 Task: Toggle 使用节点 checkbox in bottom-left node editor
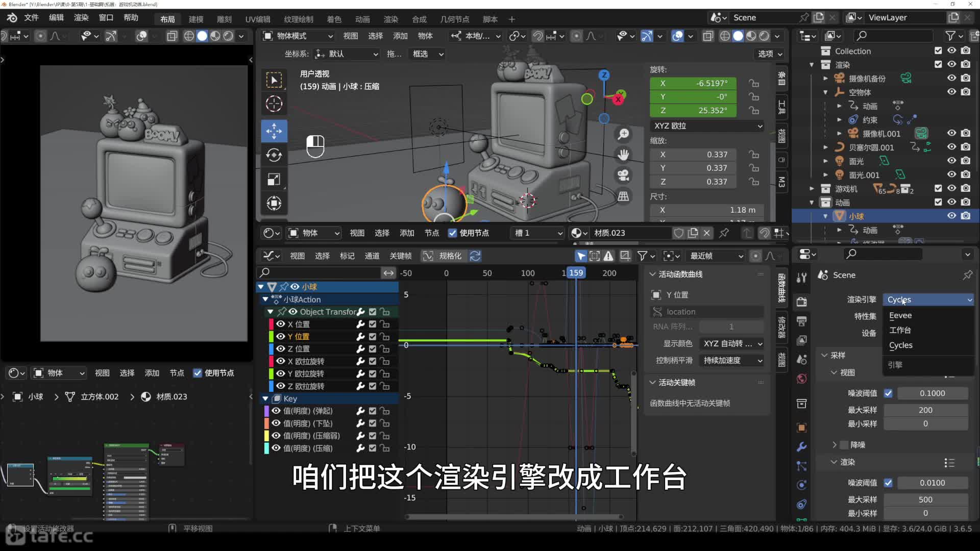198,373
